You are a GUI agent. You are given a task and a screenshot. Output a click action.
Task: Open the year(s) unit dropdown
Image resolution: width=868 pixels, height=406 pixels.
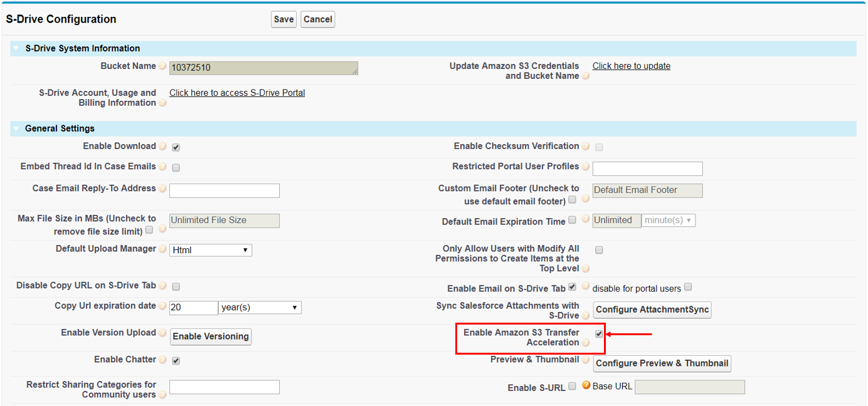pyautogui.click(x=260, y=308)
